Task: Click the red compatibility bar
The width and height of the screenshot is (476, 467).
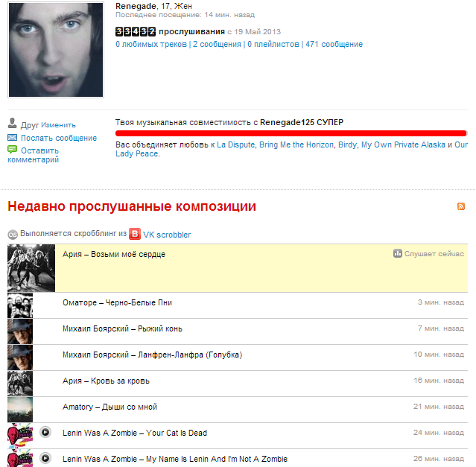Action: click(291, 133)
